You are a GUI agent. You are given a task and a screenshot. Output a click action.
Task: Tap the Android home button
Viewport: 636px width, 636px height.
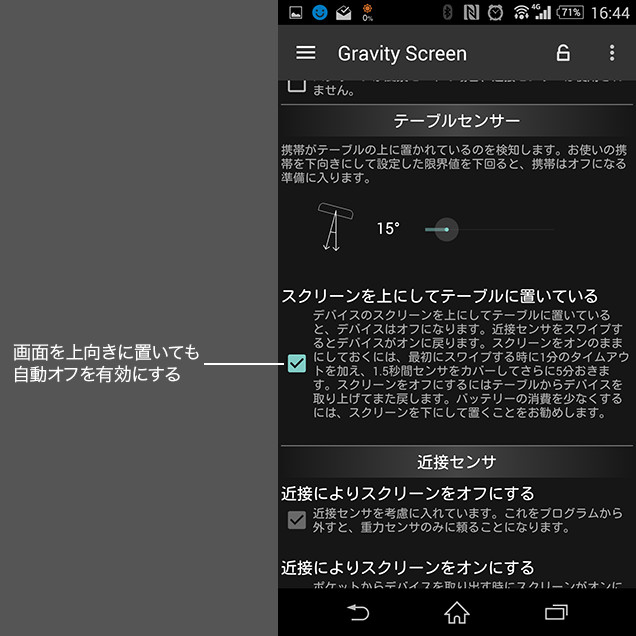[x=457, y=612]
